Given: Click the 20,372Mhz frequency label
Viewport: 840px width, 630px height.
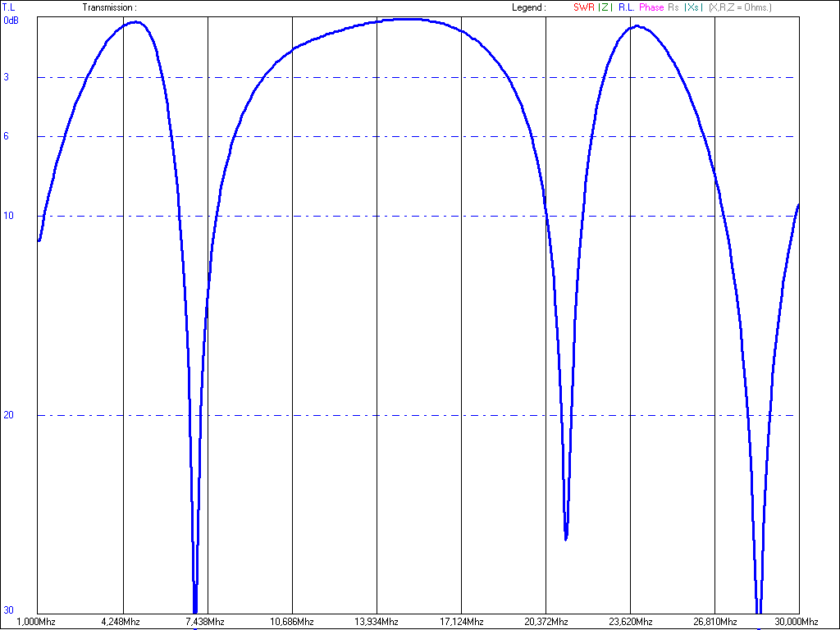Looking at the screenshot, I should [546, 621].
